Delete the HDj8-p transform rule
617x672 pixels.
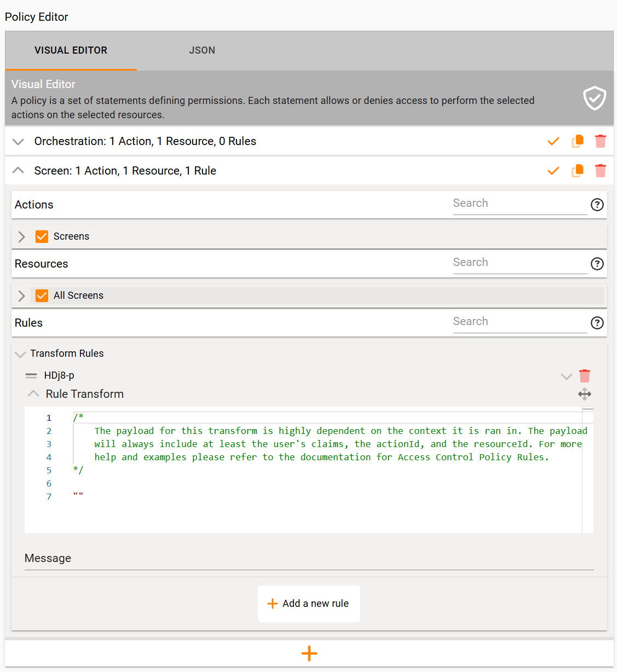[585, 376]
